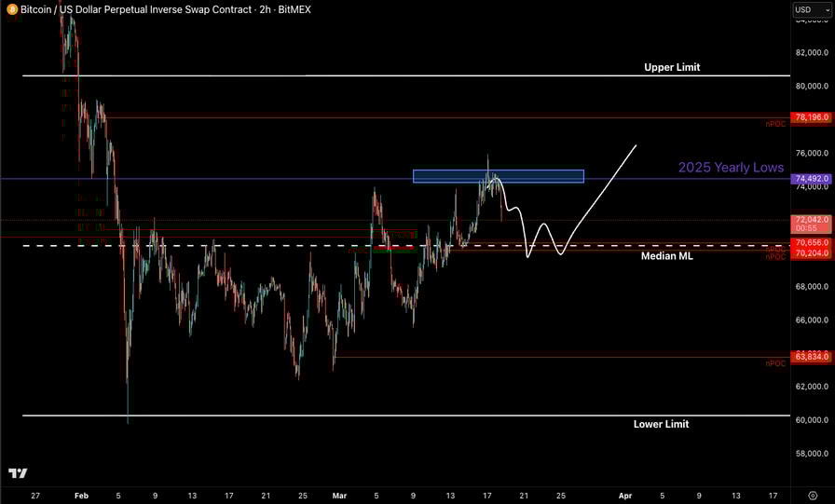Click the 78,196.0 nPOC price label
835x504 pixels.
click(811, 118)
